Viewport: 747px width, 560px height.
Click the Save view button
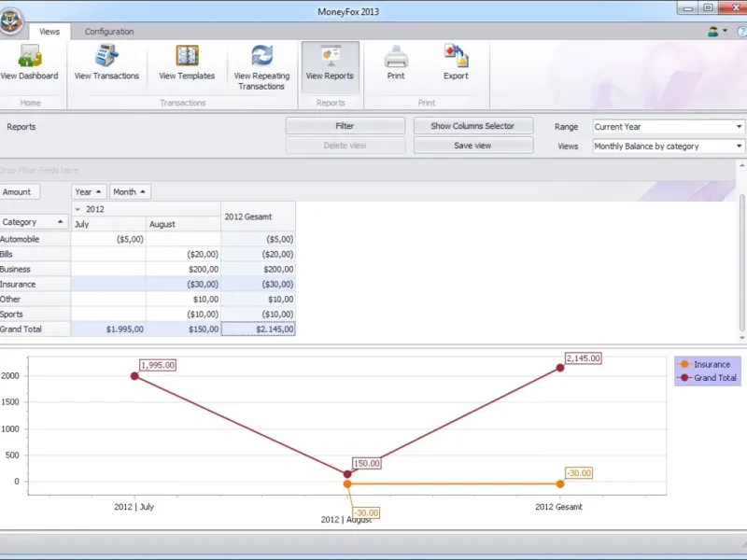tap(472, 146)
